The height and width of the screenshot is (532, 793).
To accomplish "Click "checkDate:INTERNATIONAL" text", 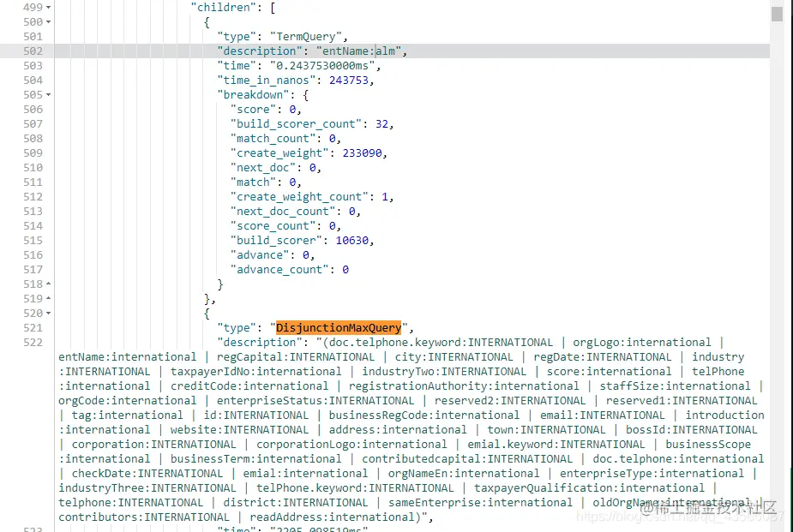I will [x=147, y=474].
